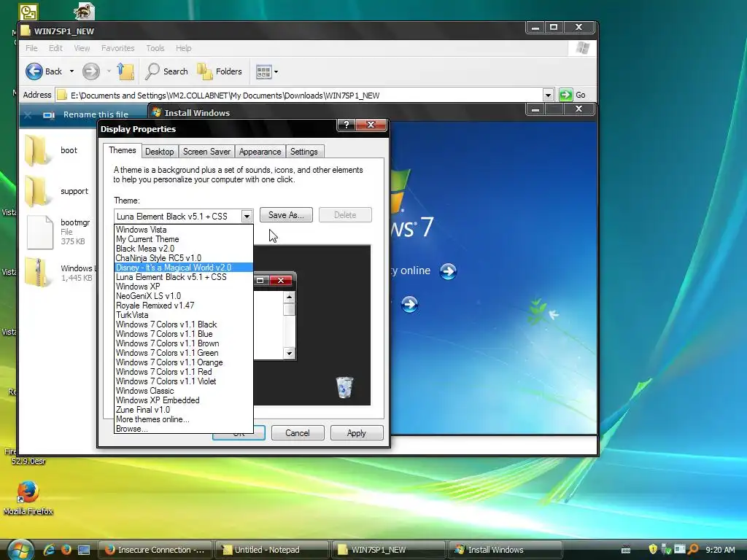Viewport: 747px width, 560px height.
Task: Pick 'Browse...' entry in theme list
Action: 183,429
